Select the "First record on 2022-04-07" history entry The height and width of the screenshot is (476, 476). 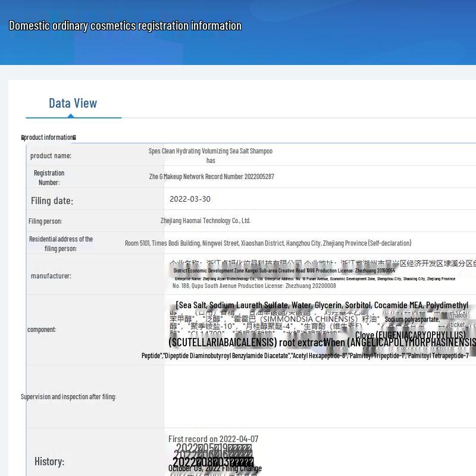pyautogui.click(x=214, y=439)
